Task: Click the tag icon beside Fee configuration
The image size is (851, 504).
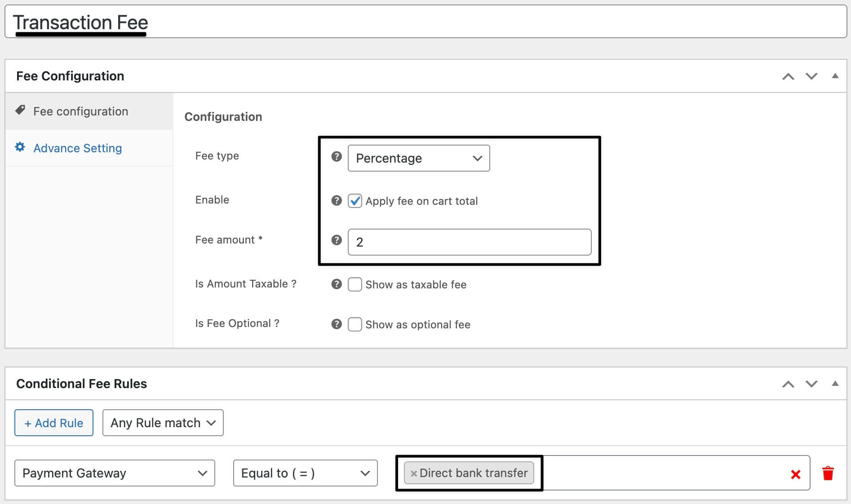Action: tap(20, 109)
